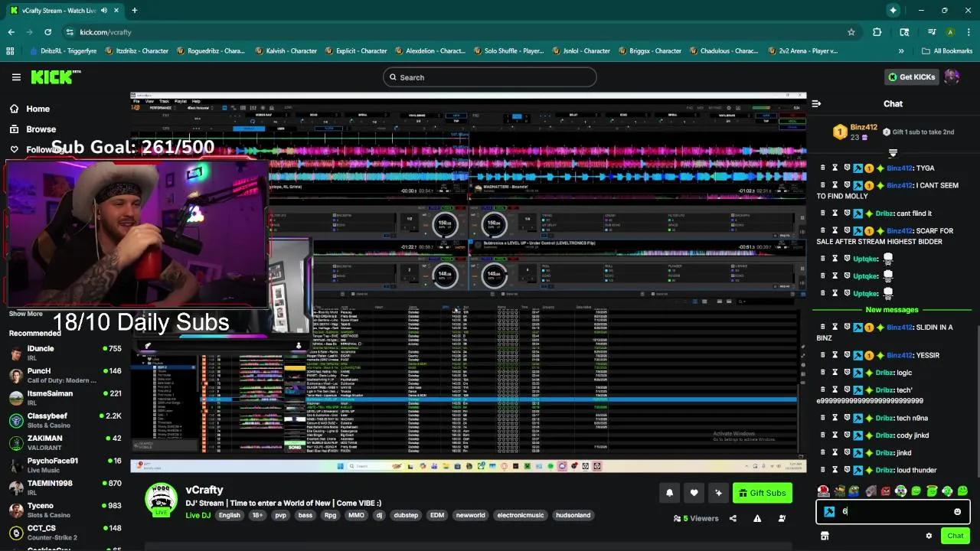
Task: Delete the Binz412 TYGA message with the trash icon
Action: pyautogui.click(x=822, y=168)
